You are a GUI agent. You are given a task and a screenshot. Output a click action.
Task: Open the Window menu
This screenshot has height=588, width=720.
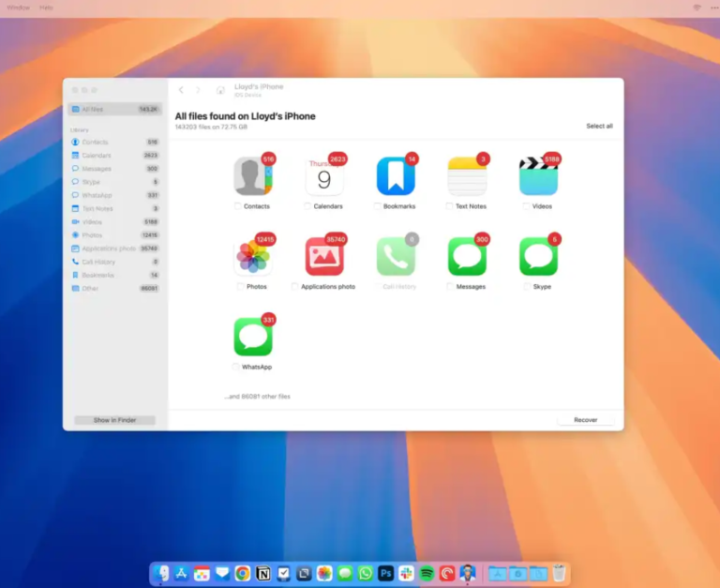[x=19, y=8]
